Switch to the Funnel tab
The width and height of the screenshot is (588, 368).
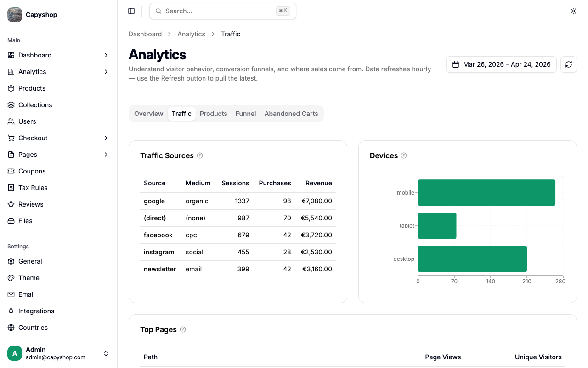pos(246,114)
